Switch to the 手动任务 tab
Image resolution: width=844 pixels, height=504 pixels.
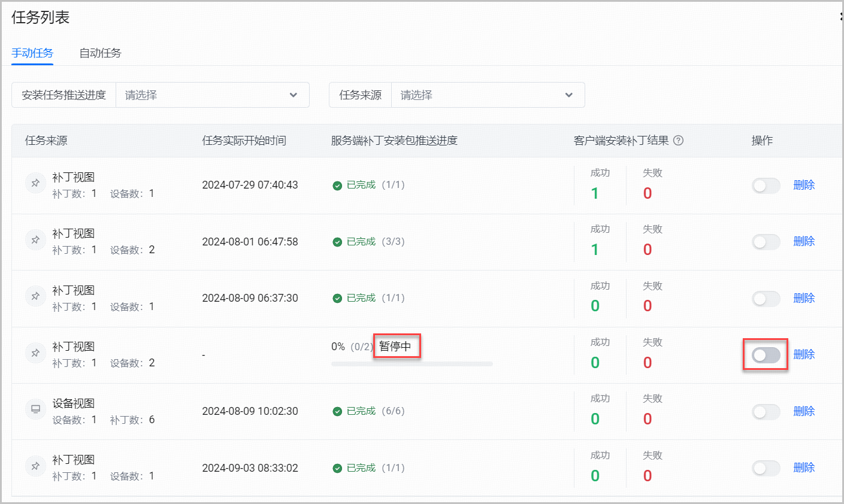(x=32, y=53)
